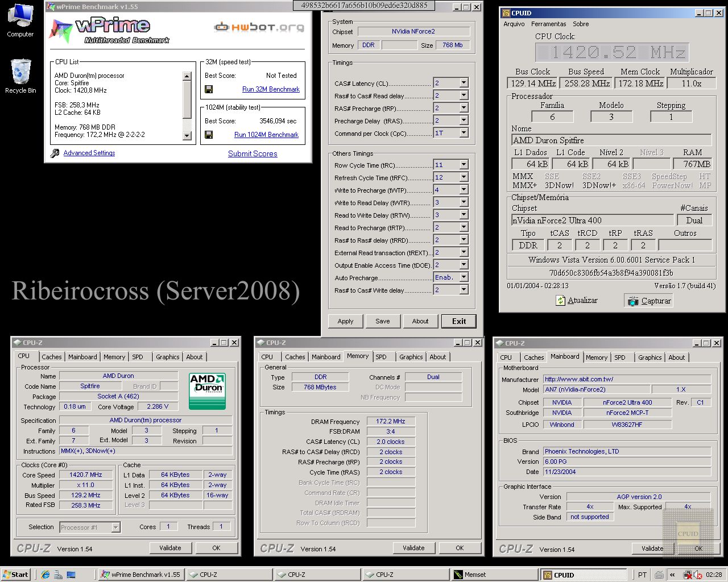Open the Advanced Settings link
The image size is (728, 582).
(x=89, y=153)
